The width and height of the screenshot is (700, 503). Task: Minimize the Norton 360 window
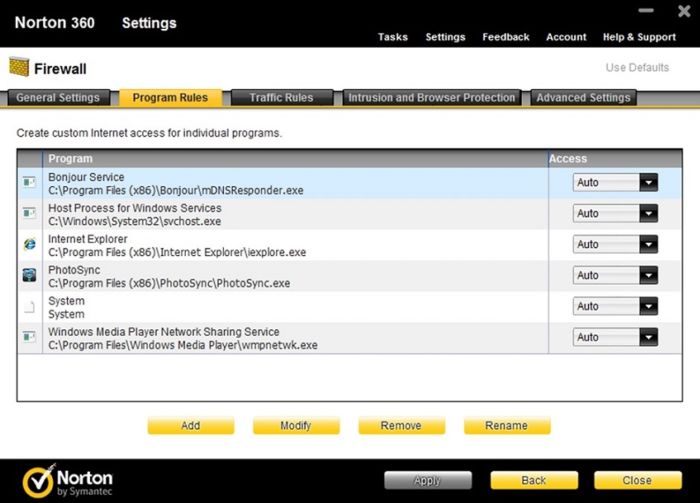646,11
